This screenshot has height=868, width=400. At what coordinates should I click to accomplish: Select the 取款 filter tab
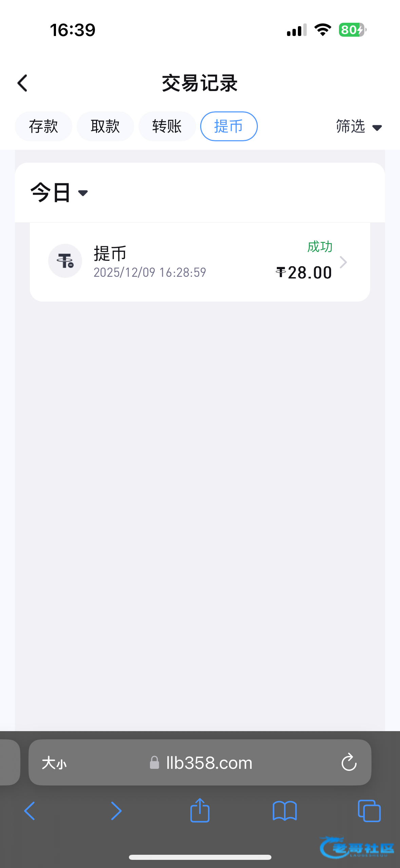105,126
